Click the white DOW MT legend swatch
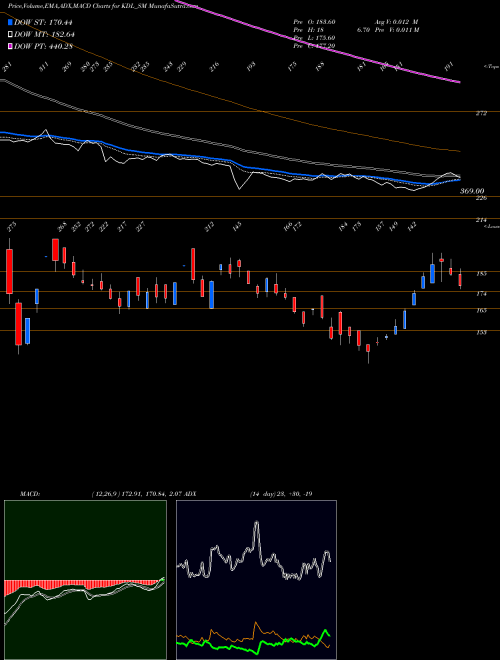This screenshot has height=660, width=500. pos(10,34)
